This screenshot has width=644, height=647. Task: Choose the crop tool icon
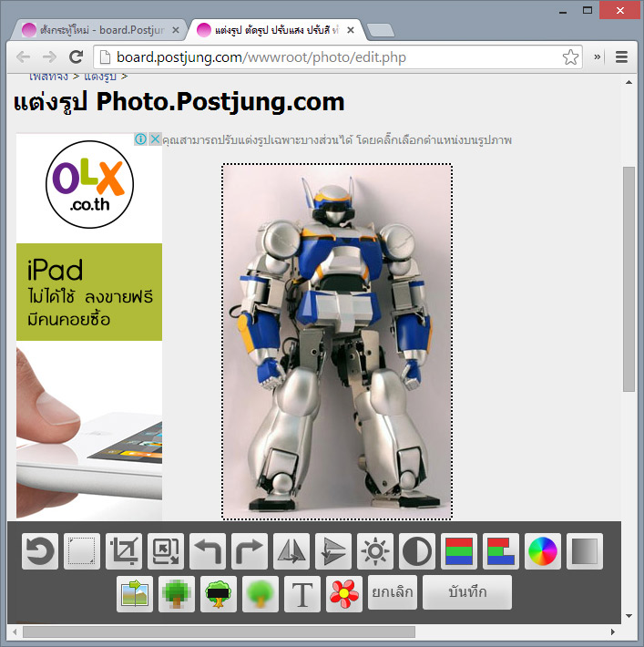[x=124, y=551]
